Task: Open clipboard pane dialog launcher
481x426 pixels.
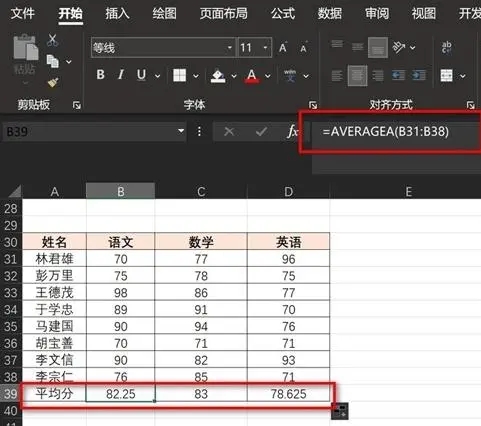Action: (x=77, y=105)
